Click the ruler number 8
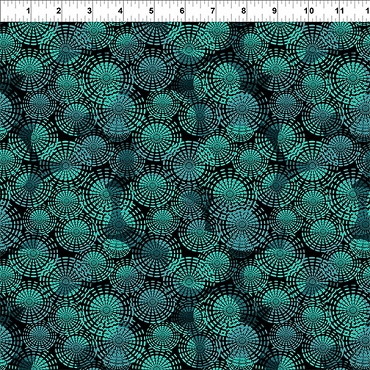Image resolution: width=370 pixels, height=370 pixels. 243,11
